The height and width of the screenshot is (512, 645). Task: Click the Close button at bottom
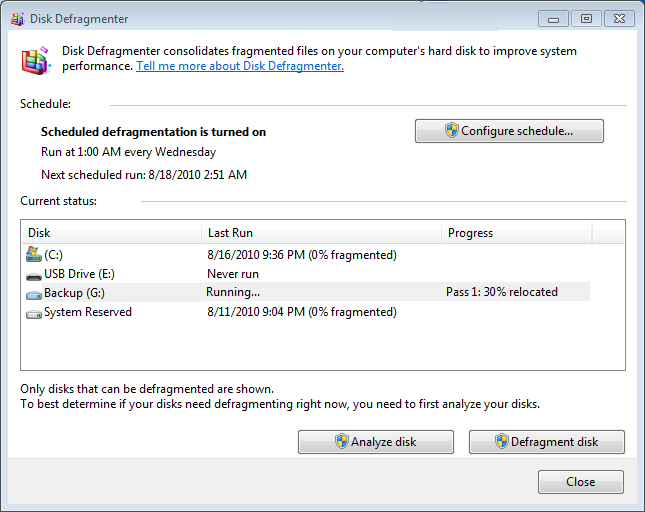click(x=580, y=482)
